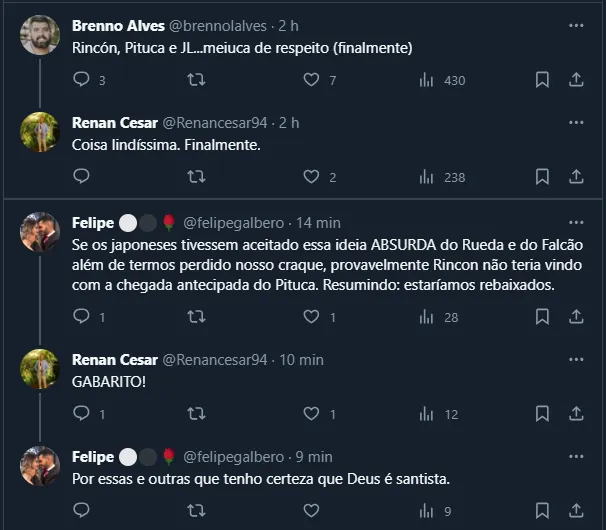Retweet Brenno Alves' post

197,79
